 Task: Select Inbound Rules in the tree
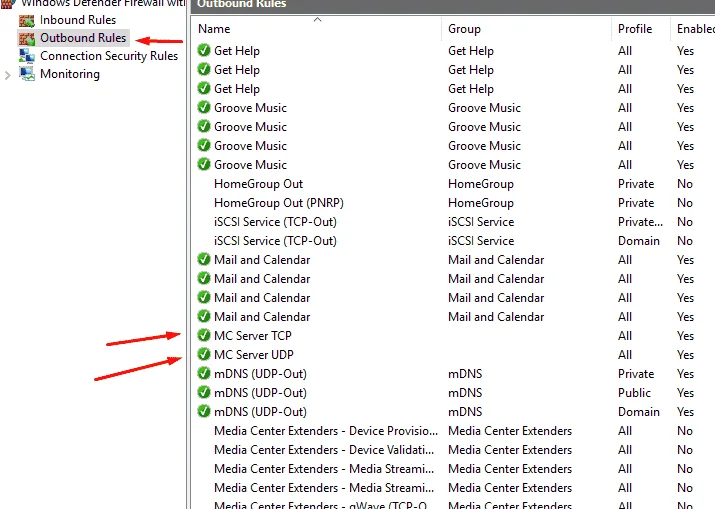point(78,20)
